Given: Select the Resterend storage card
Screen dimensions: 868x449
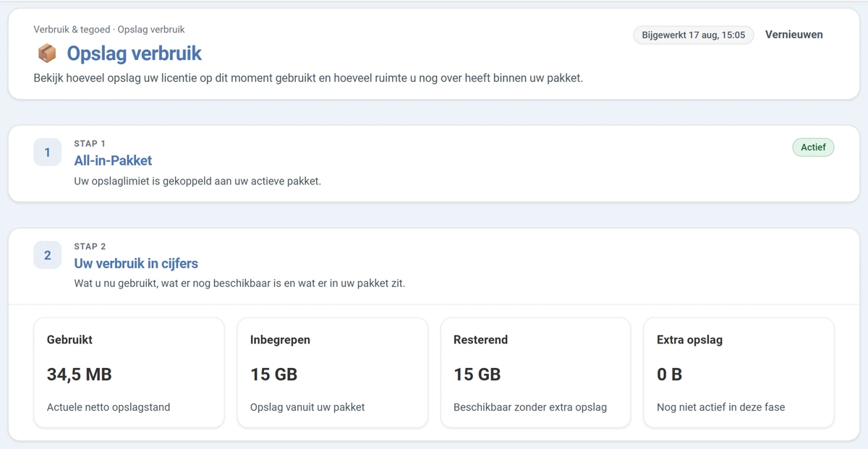Looking at the screenshot, I should pos(535,373).
